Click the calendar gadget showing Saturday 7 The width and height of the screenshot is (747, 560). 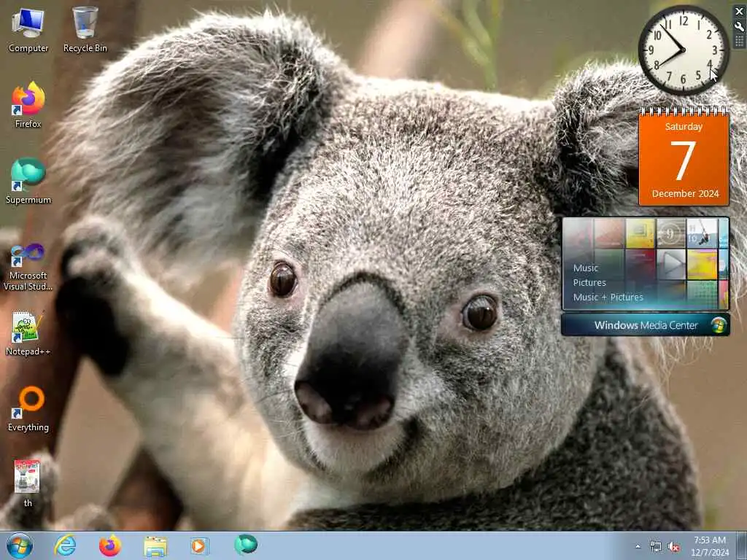684,157
